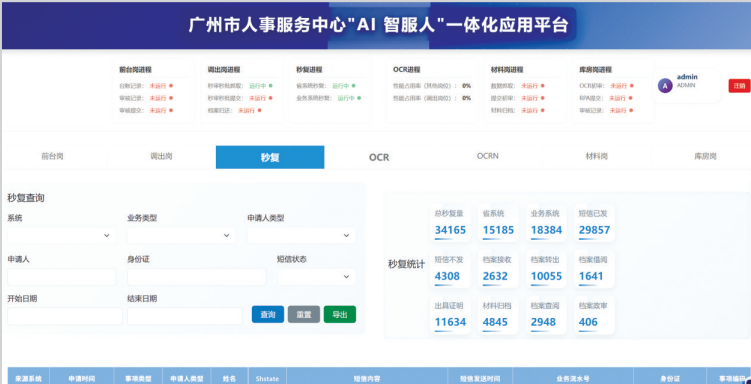Screen dimensions: 751x384
Task: Click the red dot beside OCR初审
Action: coord(632,86)
